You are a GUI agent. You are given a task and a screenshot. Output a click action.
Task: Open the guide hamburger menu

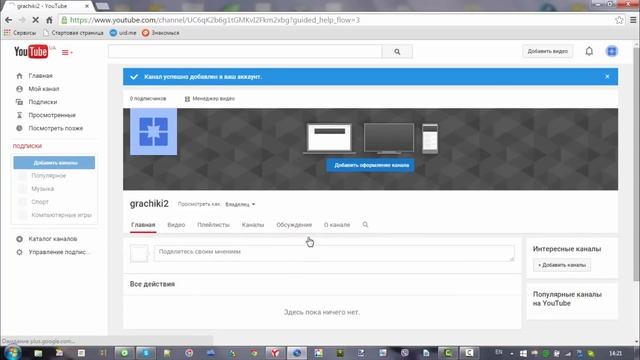click(x=67, y=52)
